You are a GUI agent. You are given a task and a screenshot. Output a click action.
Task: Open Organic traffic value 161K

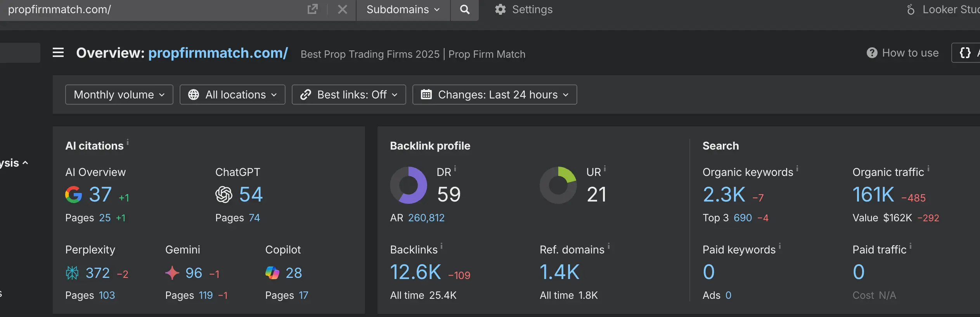(873, 195)
